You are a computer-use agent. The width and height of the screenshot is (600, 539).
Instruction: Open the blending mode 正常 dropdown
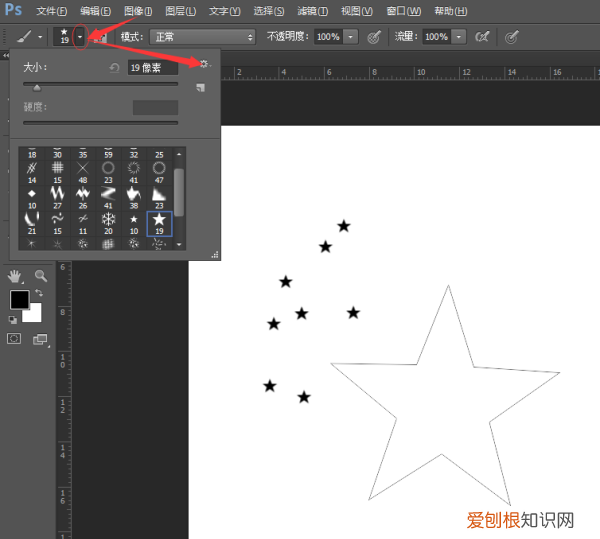pos(202,36)
